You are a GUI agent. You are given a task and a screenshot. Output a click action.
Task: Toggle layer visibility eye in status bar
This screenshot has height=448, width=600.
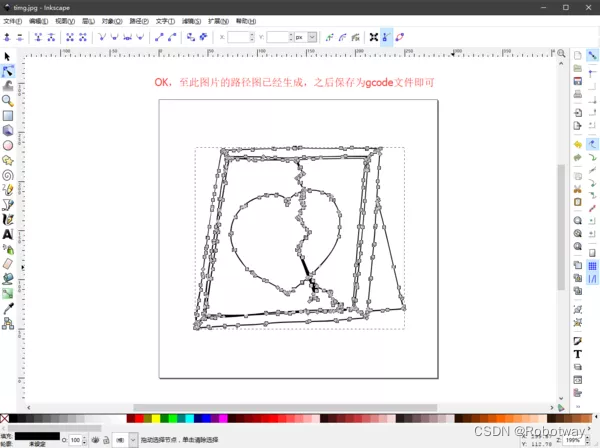click(95, 440)
